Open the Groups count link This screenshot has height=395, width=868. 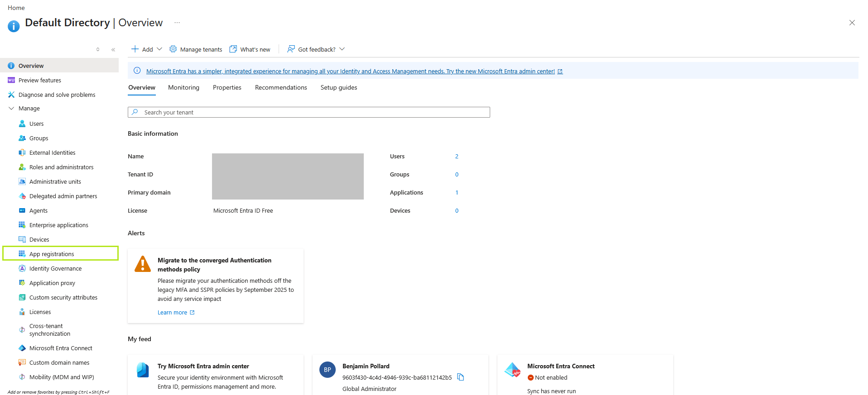[x=457, y=174]
